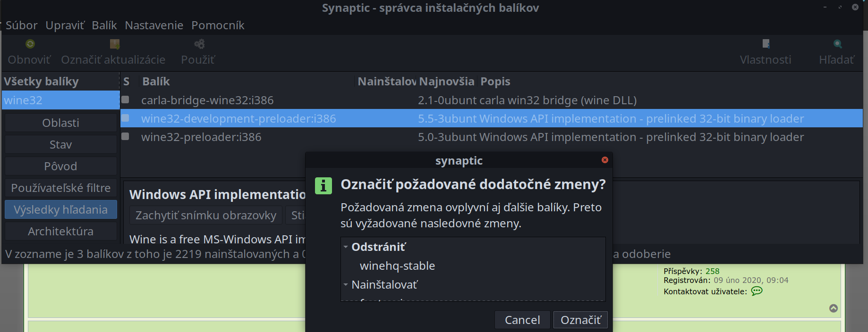This screenshot has width=868, height=332.
Task: Click the Označiť confirm button
Action: (x=580, y=320)
